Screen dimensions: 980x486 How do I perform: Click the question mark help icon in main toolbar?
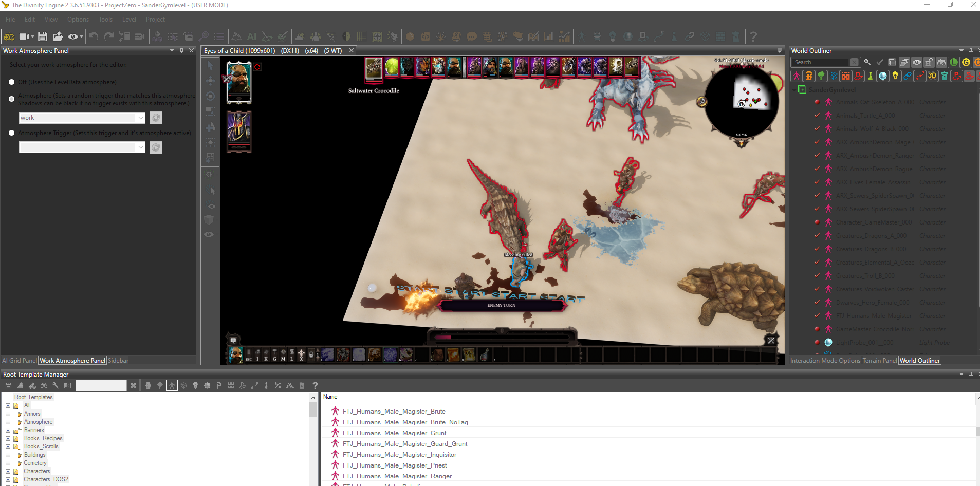pyautogui.click(x=753, y=36)
